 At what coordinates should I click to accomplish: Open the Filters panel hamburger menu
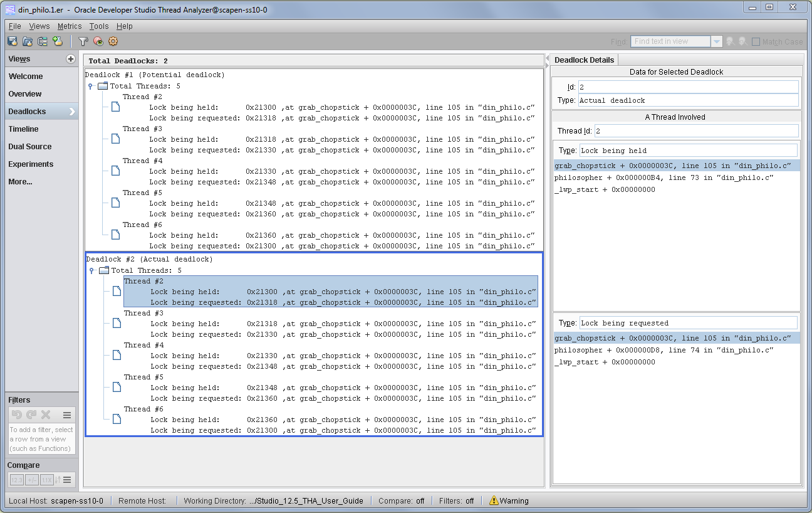point(67,415)
